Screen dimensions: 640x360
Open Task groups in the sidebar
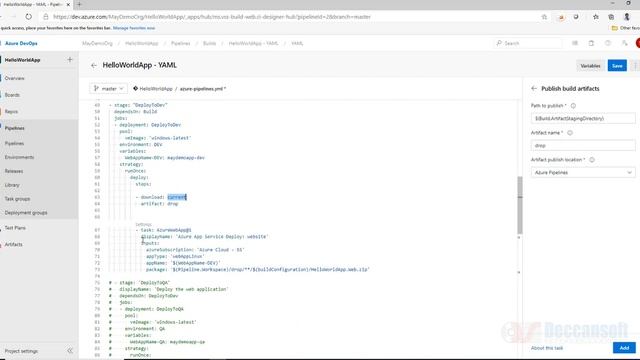[18, 199]
